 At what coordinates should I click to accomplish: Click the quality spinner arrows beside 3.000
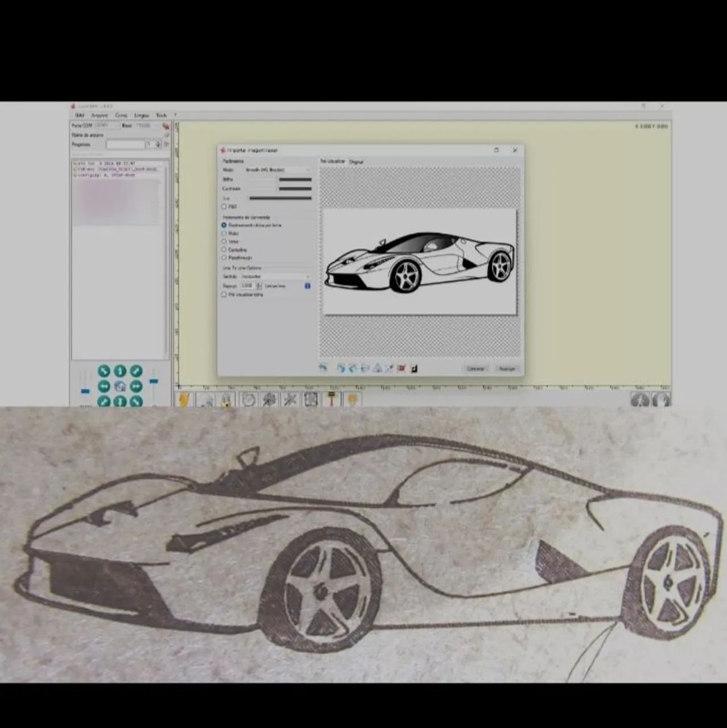click(259, 286)
